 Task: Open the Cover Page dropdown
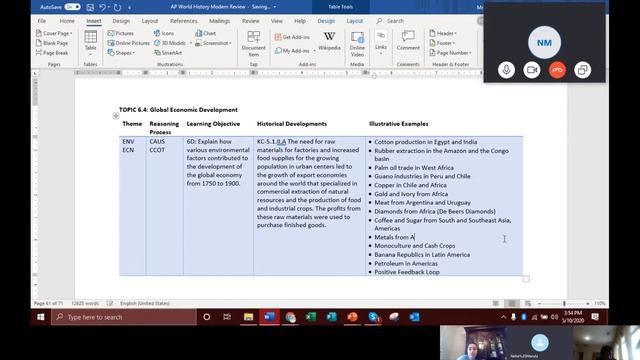54,33
